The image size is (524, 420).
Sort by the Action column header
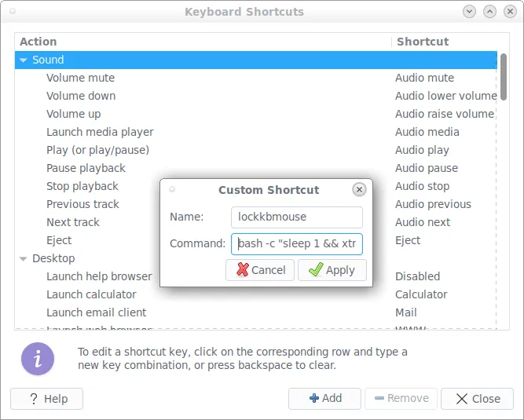click(203, 42)
